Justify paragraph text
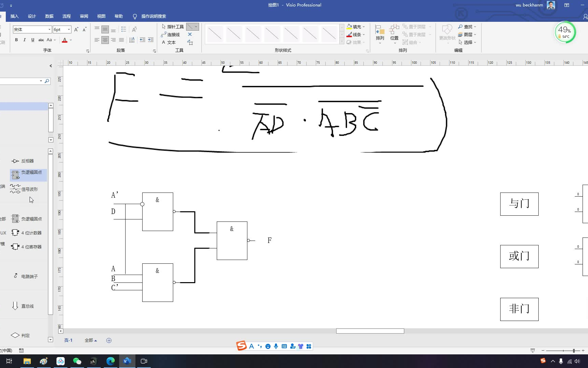588x368 pixels. 121,40
